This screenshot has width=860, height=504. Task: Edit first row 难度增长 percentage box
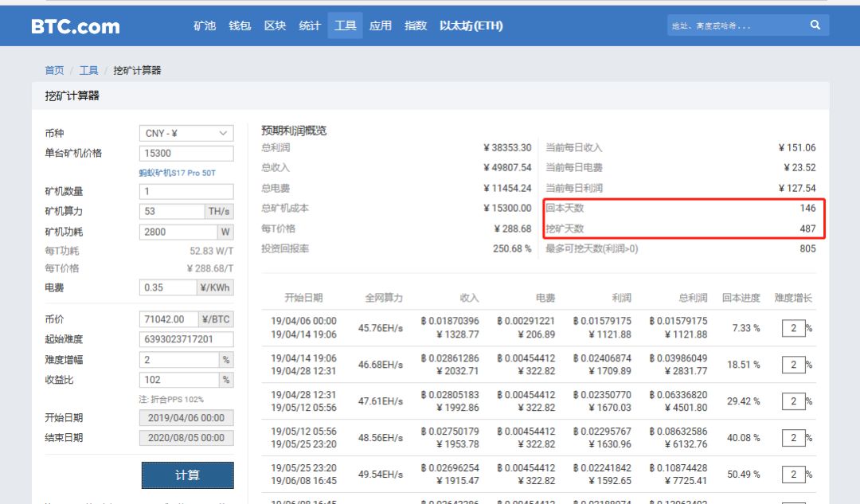[x=792, y=328]
